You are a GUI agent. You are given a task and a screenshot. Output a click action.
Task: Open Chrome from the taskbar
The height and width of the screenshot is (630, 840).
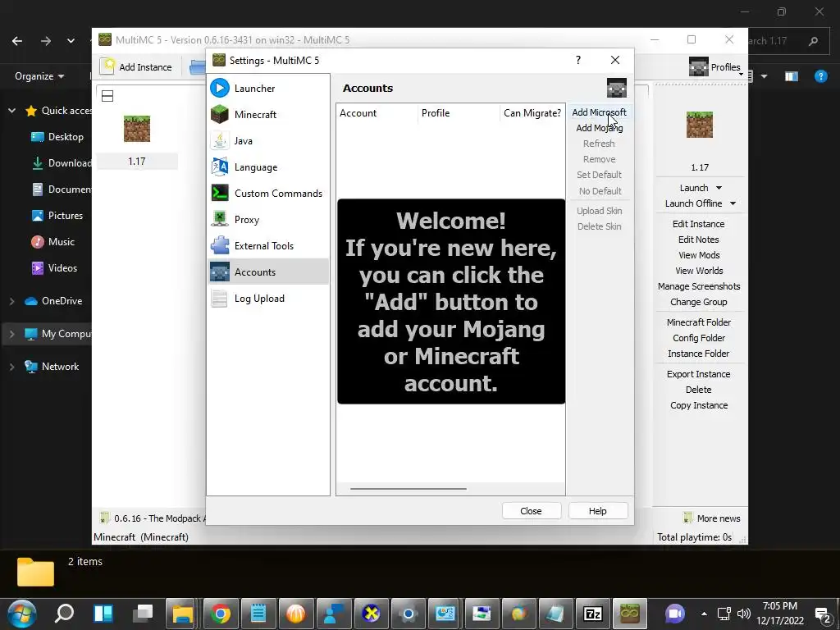click(x=220, y=614)
